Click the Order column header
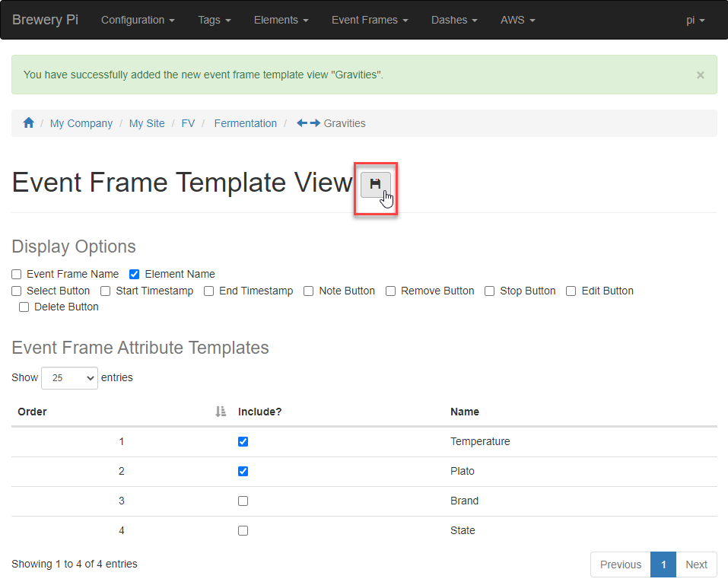This screenshot has width=728, height=582. coord(122,412)
